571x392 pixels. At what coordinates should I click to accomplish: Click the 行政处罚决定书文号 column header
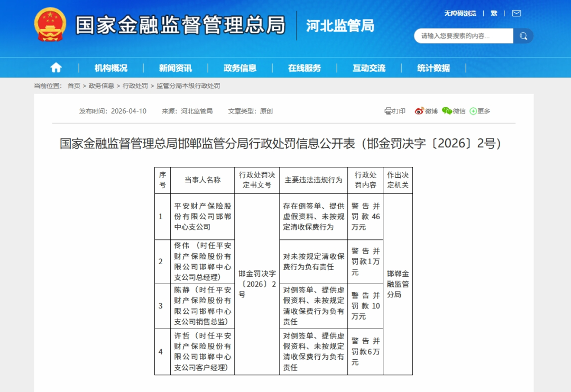[257, 180]
